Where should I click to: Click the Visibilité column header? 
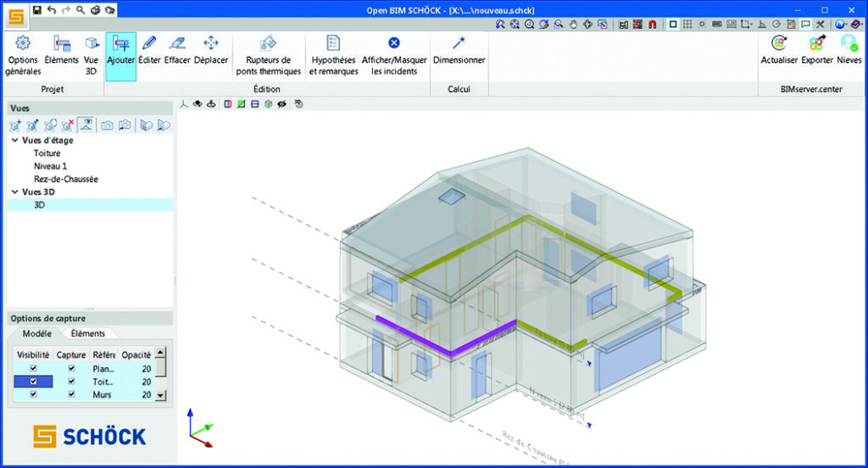33,354
